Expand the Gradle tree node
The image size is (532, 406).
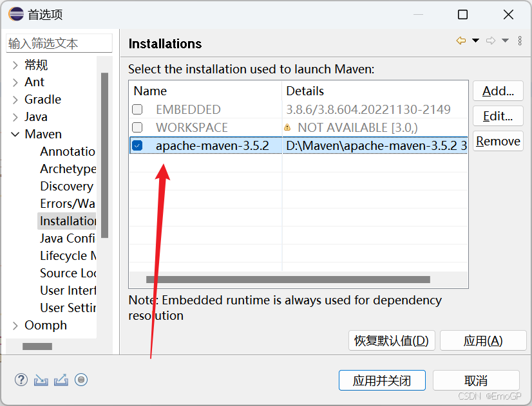click(15, 100)
